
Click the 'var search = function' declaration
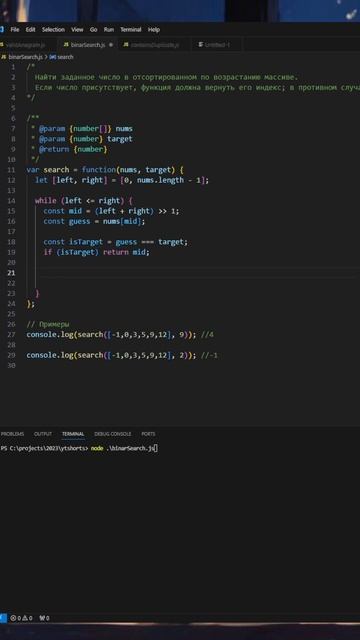[x=105, y=170]
